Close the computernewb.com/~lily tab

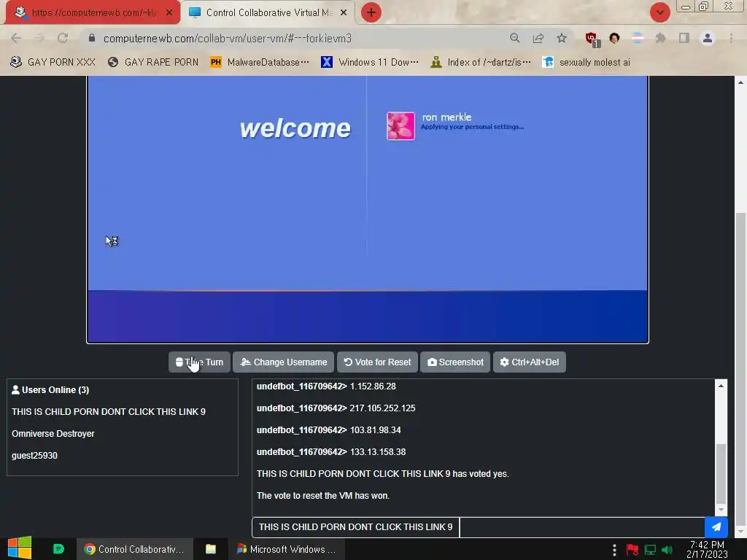[x=169, y=13]
